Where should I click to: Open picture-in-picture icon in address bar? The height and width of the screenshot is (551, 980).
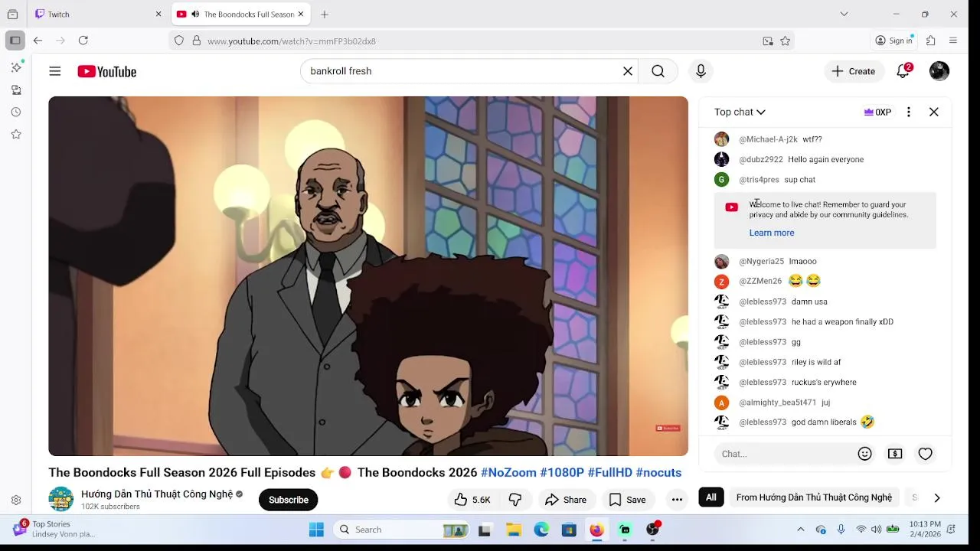pos(768,41)
